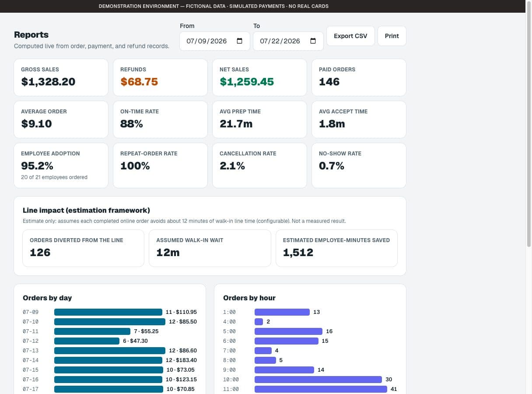Click the Reports page title
The height and width of the screenshot is (394, 532).
click(31, 35)
